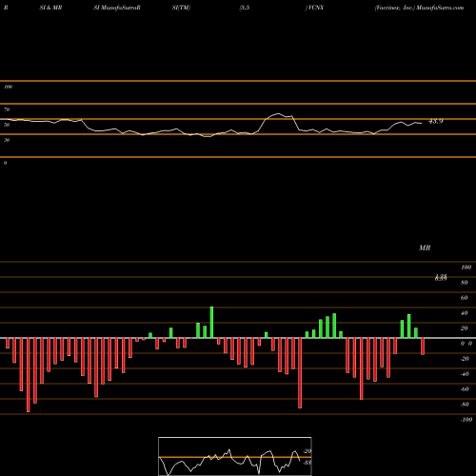Image resolution: width=476 pixels, height=476 pixels.
Task: Click the MunafaSutra.com text in the header
Action: (x=440, y=8)
